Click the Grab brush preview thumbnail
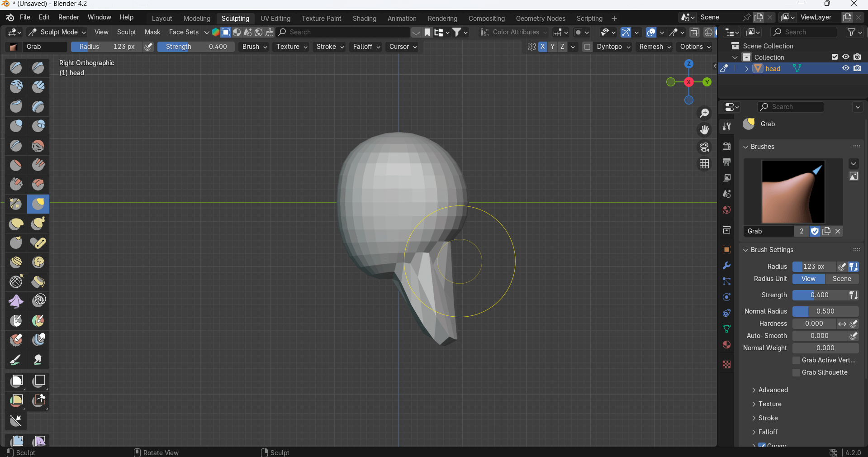 coord(793,192)
